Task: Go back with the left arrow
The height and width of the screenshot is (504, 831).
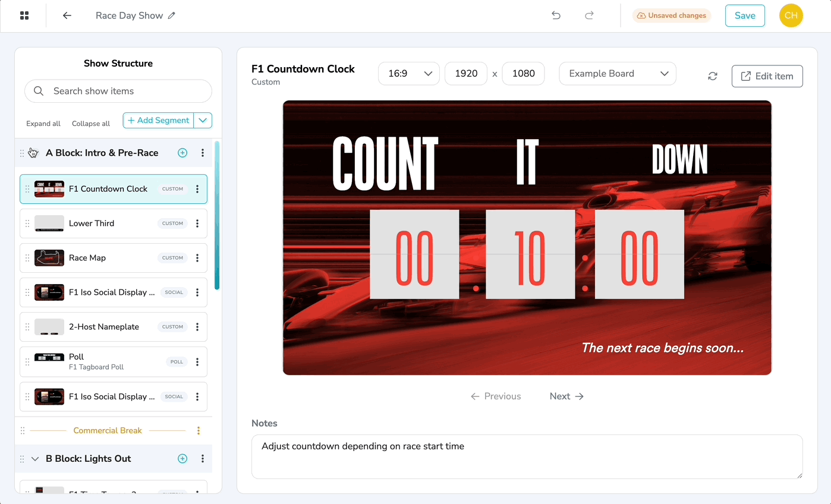Action: point(67,15)
